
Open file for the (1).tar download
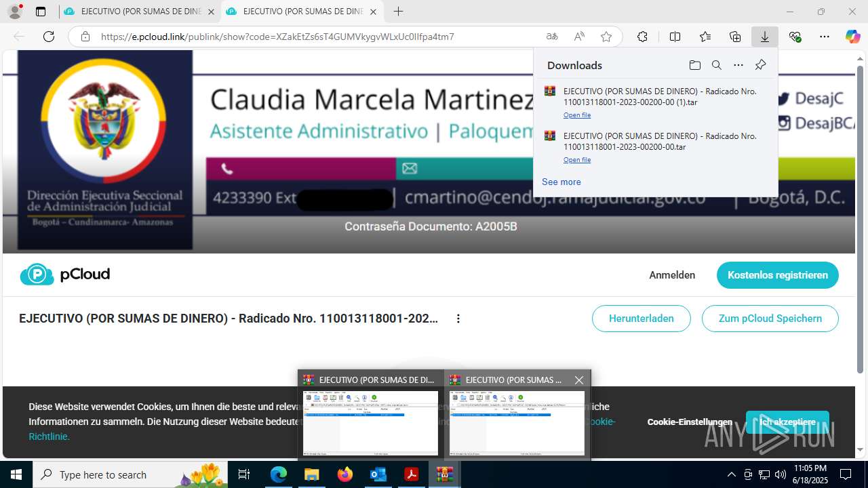[x=577, y=115]
